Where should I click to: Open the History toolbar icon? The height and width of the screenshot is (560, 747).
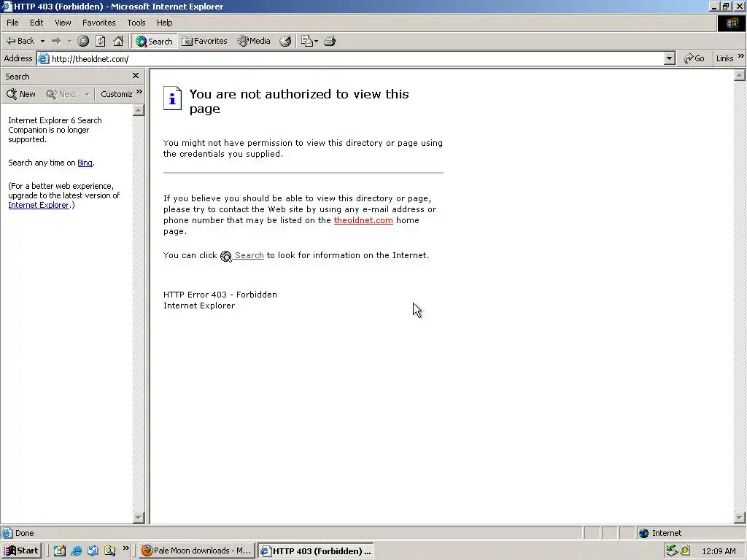[285, 41]
